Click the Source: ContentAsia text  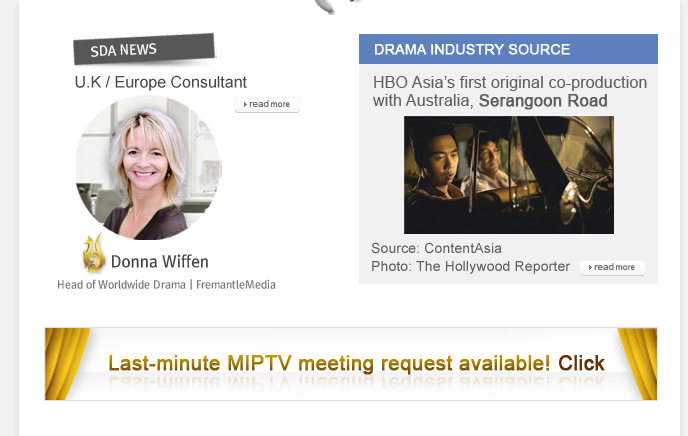click(436, 248)
